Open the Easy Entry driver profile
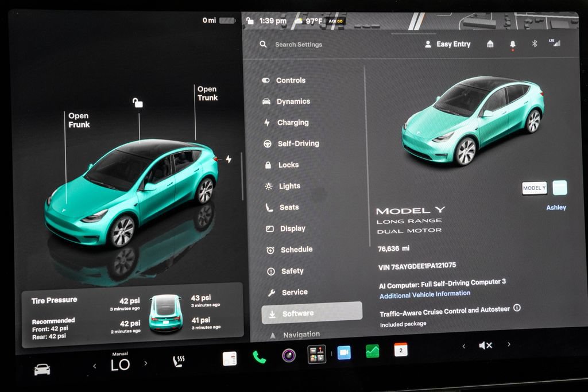Viewport: 588px width, 392px height. pyautogui.click(x=448, y=44)
